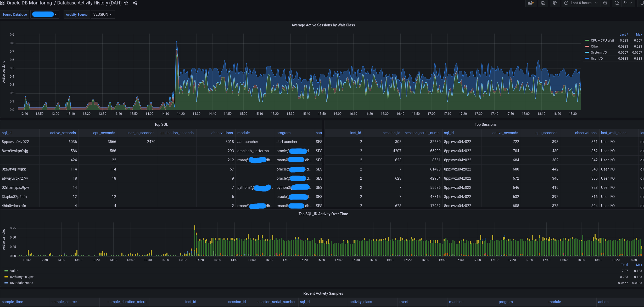Click the User I/O legend color swatch
Screen dimensions: 644x307
(587, 59)
